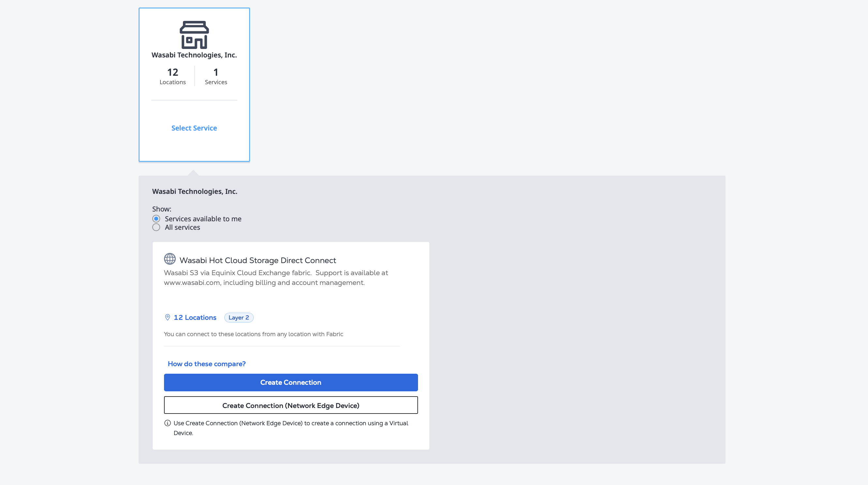Click the Wasabi S3 service description text
Viewport: 868px width, 485px height.
[x=276, y=277]
